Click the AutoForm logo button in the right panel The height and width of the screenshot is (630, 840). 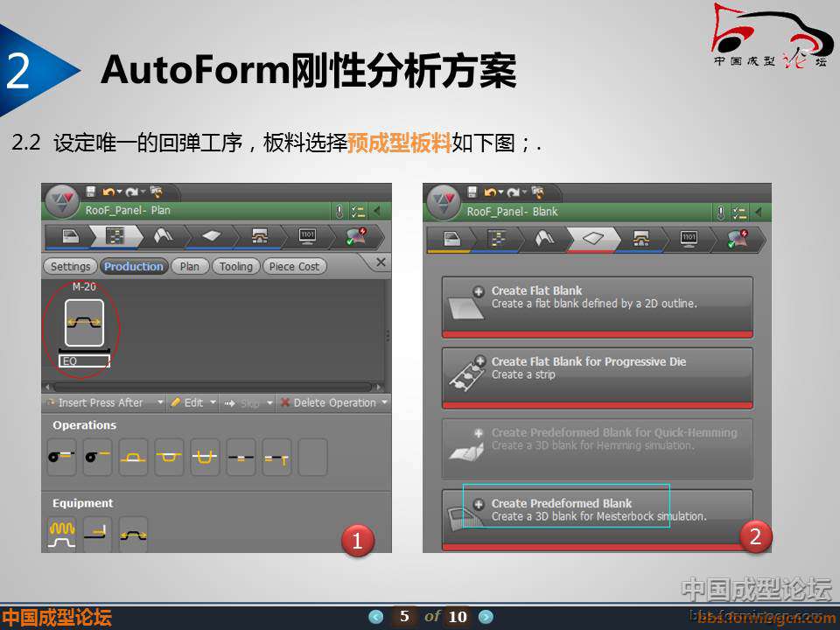click(x=443, y=202)
